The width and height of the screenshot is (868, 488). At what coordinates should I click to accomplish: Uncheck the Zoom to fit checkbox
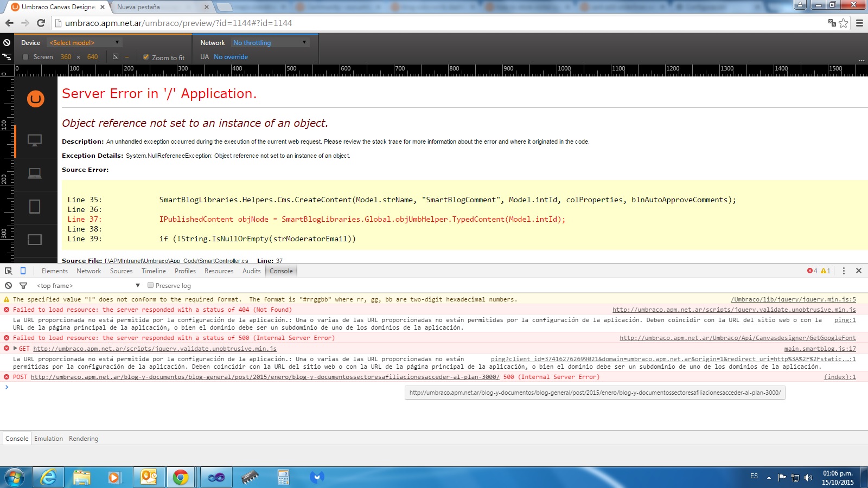coord(146,56)
